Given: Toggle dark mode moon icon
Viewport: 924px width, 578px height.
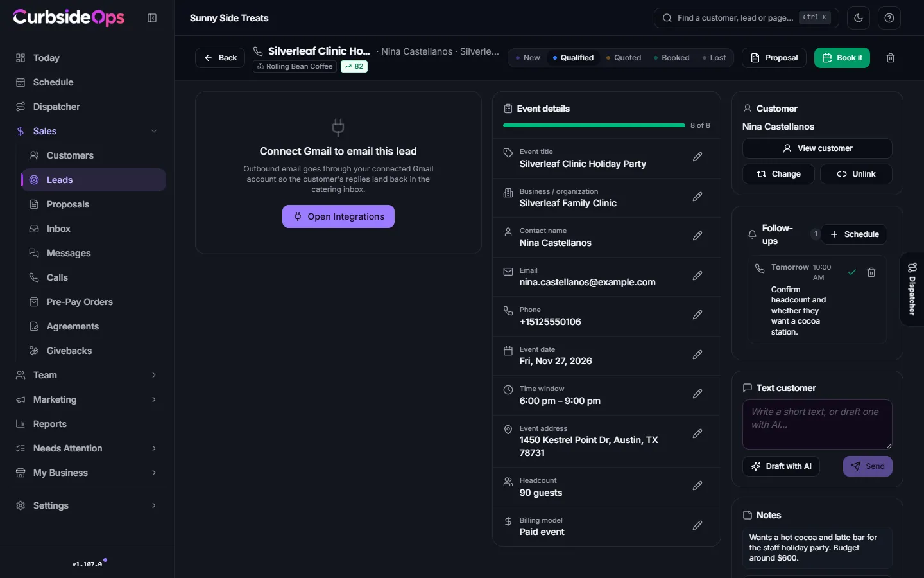Looking at the screenshot, I should [x=859, y=18].
